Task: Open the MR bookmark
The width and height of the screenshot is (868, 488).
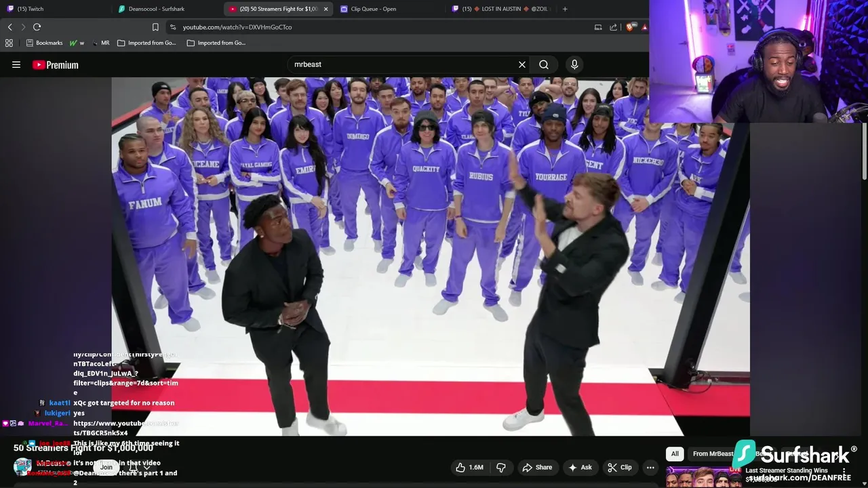Action: (x=100, y=43)
